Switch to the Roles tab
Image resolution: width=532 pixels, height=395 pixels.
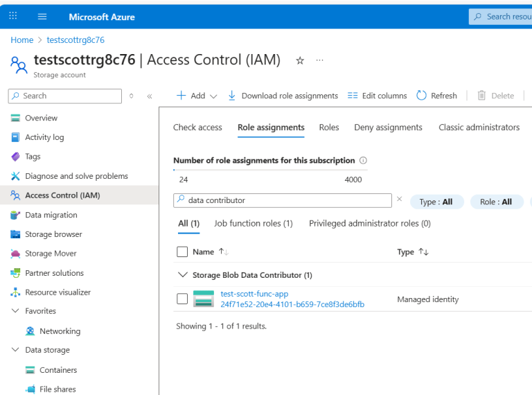coord(329,128)
